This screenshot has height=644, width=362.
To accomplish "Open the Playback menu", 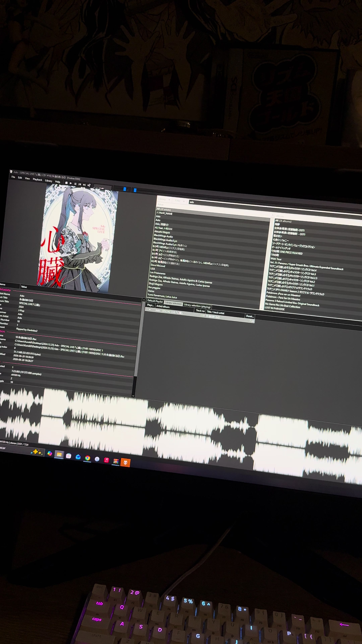I will [38, 179].
